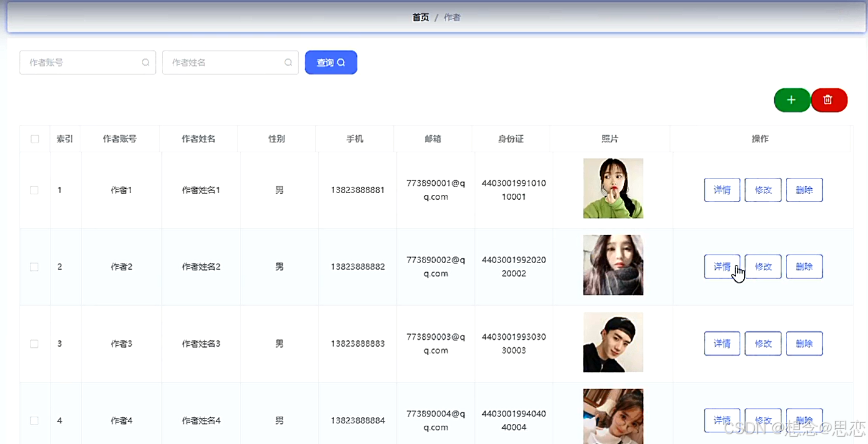
Task: Click phone number 13823888882
Action: click(x=358, y=267)
